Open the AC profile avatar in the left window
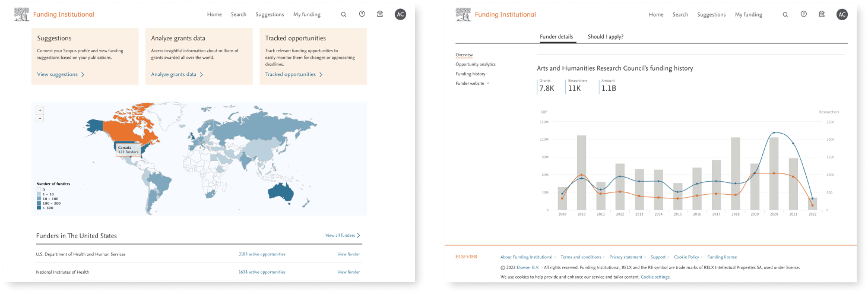 [400, 14]
